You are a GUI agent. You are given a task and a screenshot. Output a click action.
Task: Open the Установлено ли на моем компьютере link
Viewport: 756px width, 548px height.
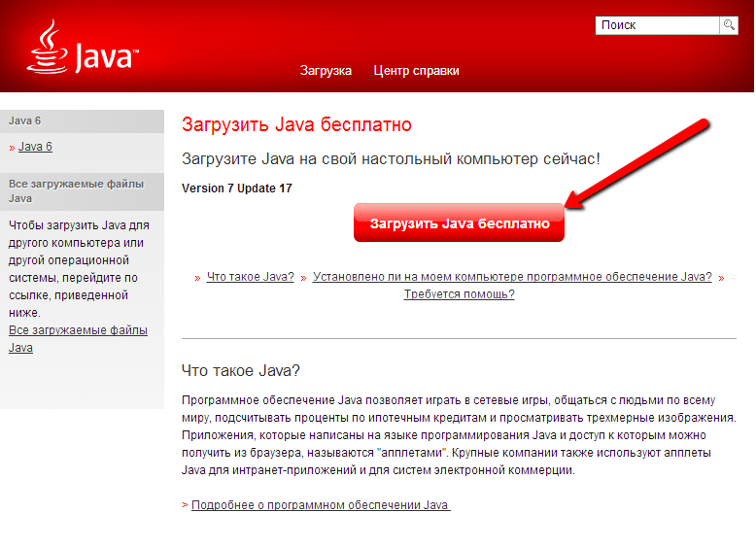[512, 277]
